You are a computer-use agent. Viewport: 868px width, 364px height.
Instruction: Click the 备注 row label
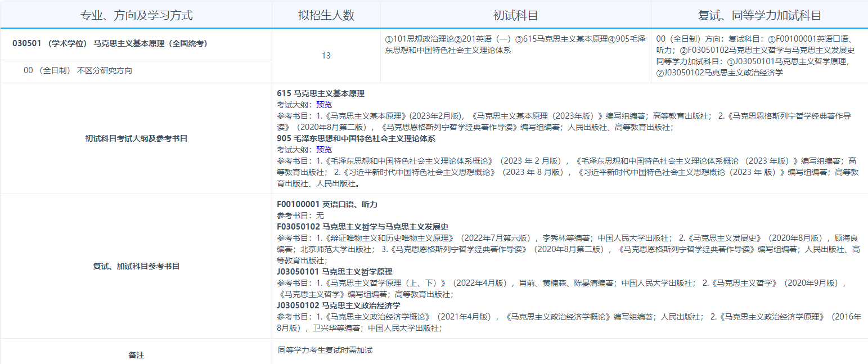click(x=136, y=355)
